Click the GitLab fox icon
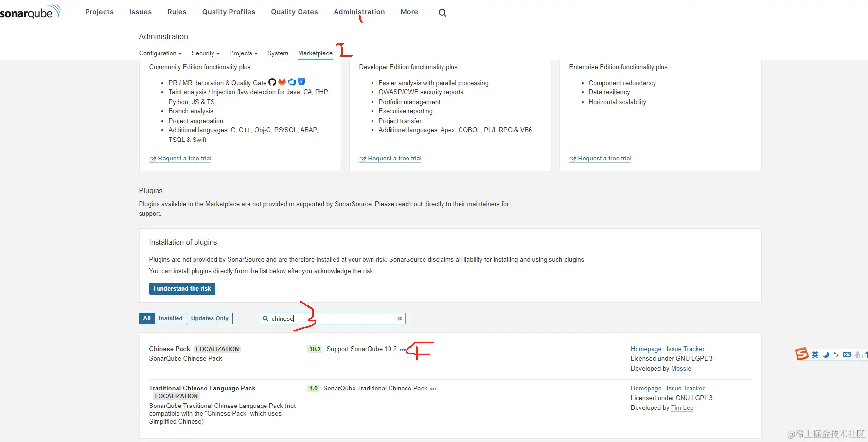The height and width of the screenshot is (442, 868). click(282, 82)
